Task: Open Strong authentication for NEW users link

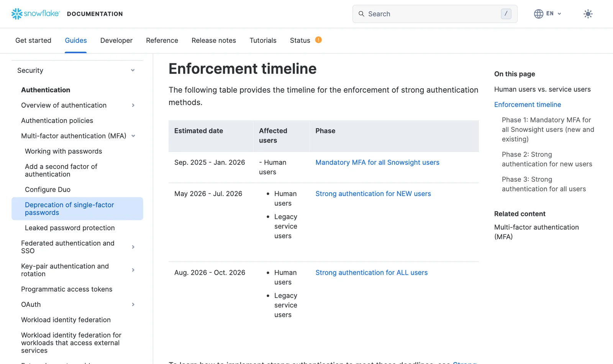Action: 373,194
